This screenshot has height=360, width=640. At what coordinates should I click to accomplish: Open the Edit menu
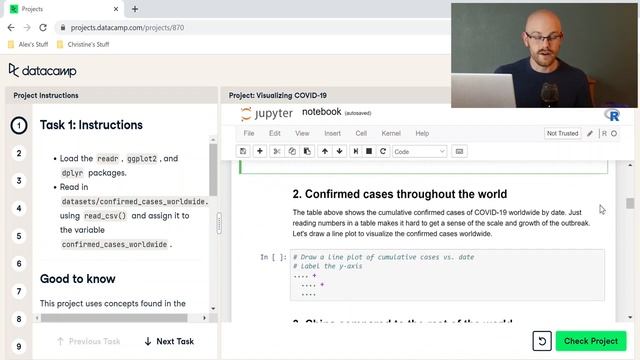[x=275, y=133]
